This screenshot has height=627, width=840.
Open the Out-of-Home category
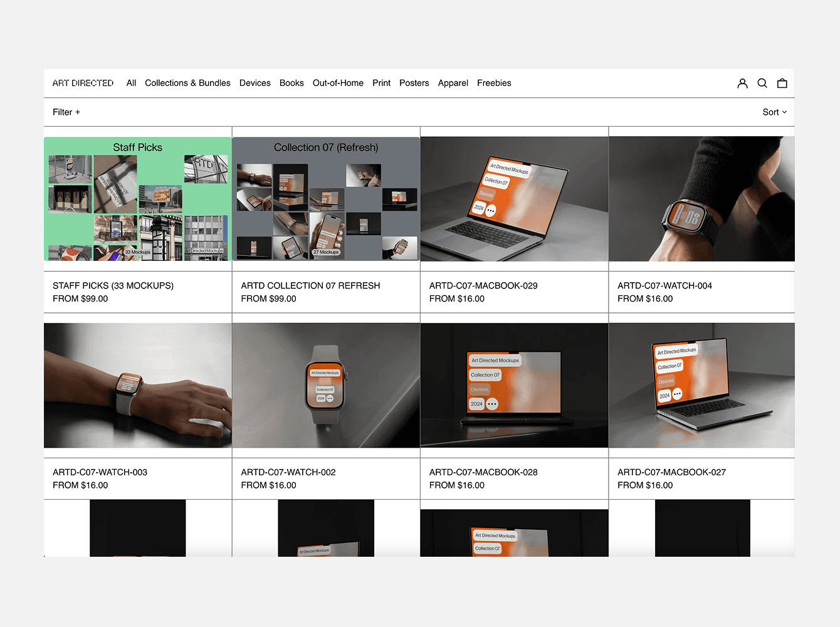click(338, 83)
